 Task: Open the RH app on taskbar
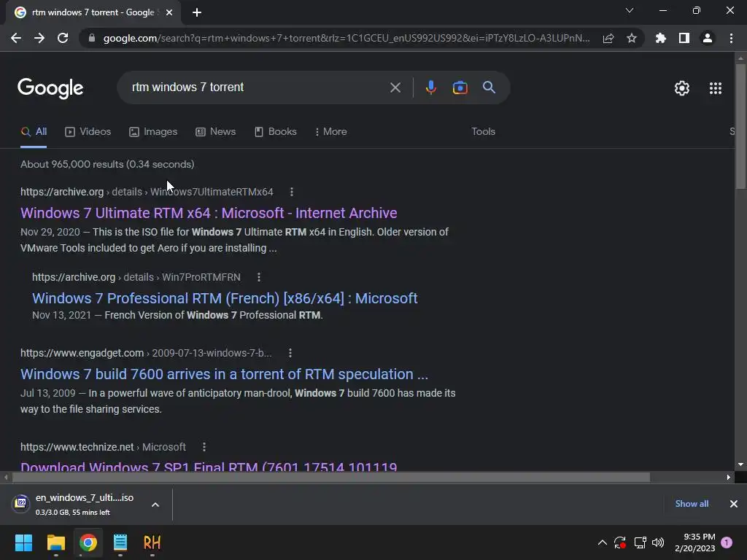[152, 542]
